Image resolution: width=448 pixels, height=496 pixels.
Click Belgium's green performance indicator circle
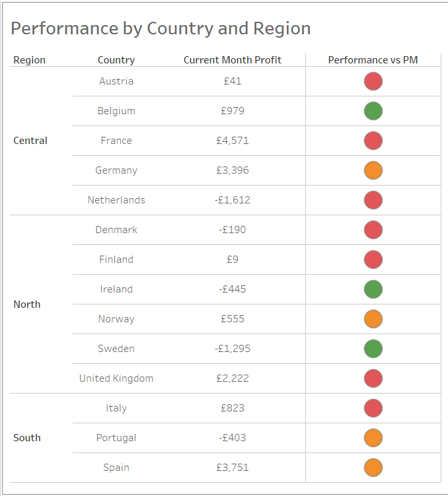(x=373, y=111)
